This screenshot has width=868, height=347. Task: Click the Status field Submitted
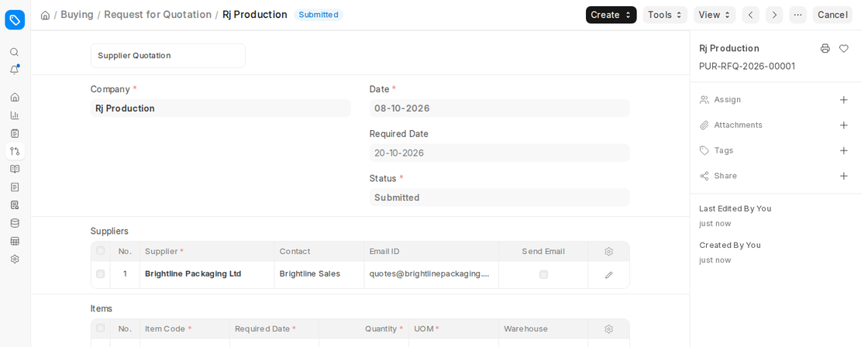(x=499, y=198)
